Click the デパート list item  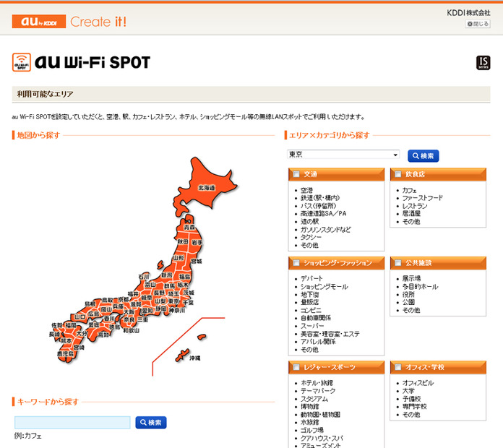311,278
